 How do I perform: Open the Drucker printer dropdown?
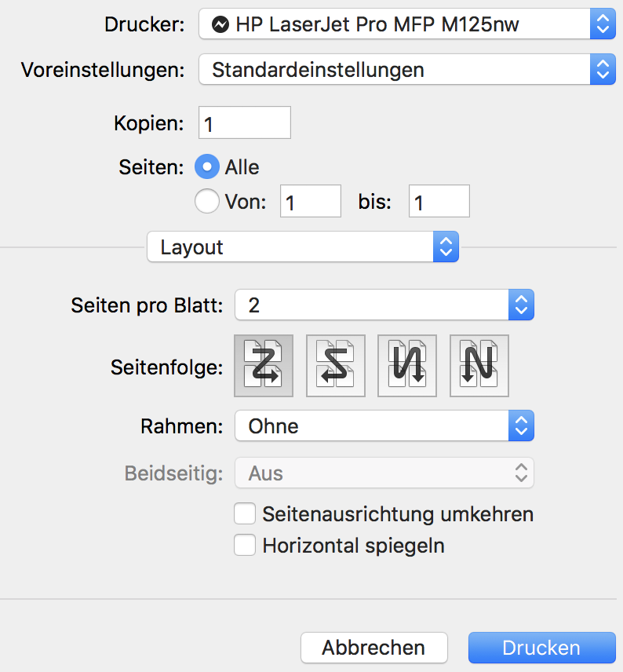[406, 25]
